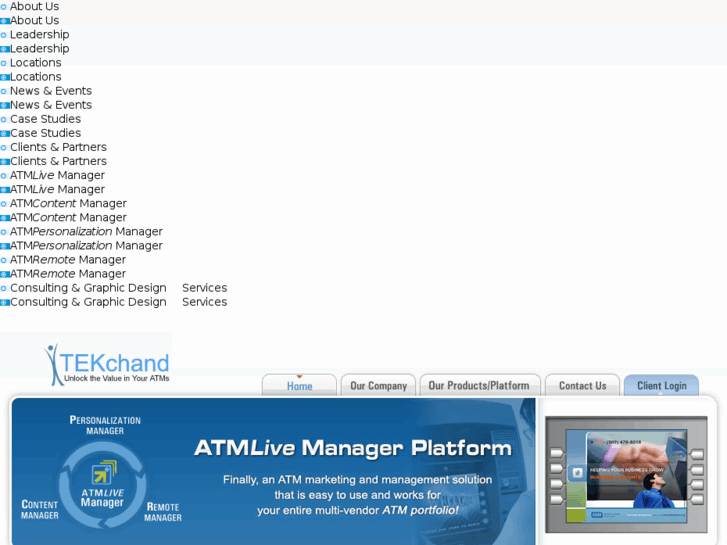Click the Remote Manager label in banner
Image resolution: width=727 pixels, height=545 pixels.
click(x=163, y=512)
